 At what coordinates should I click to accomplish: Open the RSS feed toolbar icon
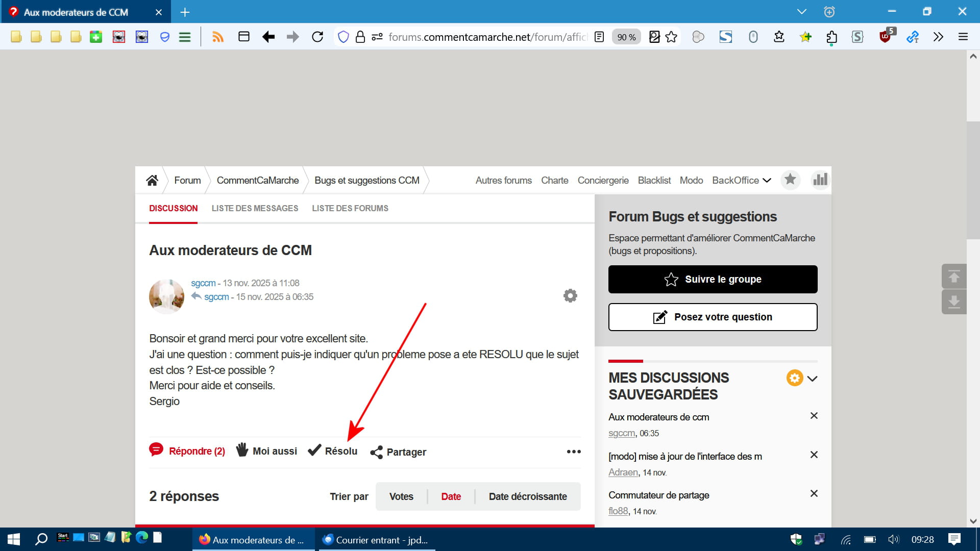coord(218,37)
